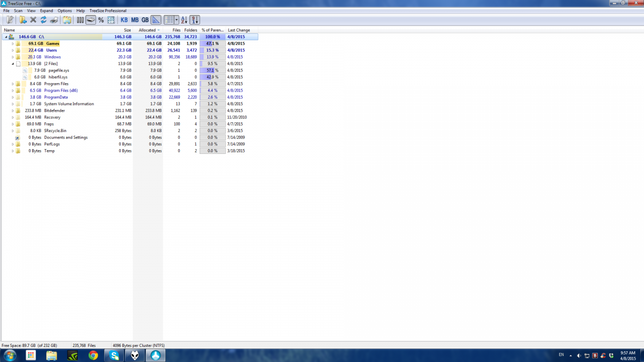Select the pagefile.sys file row
The height and width of the screenshot is (362, 644).
pyautogui.click(x=129, y=70)
